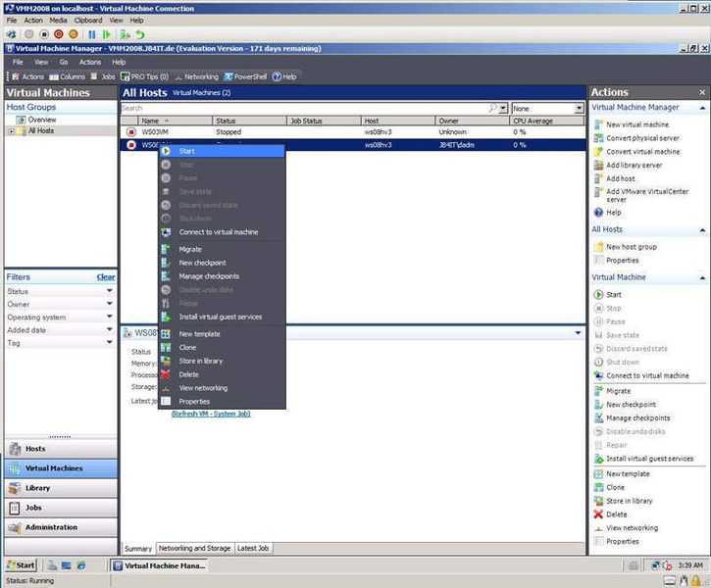Click Manage checkpoints in Actions pane
This screenshot has width=711, height=588.
click(638, 417)
